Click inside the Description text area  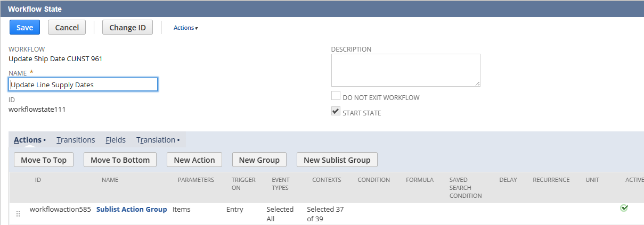405,70
